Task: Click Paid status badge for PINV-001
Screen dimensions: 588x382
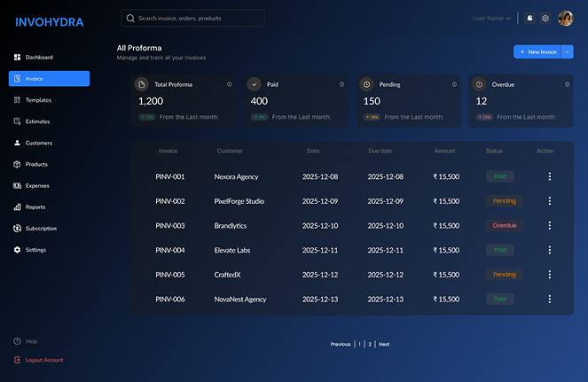Action: point(500,176)
